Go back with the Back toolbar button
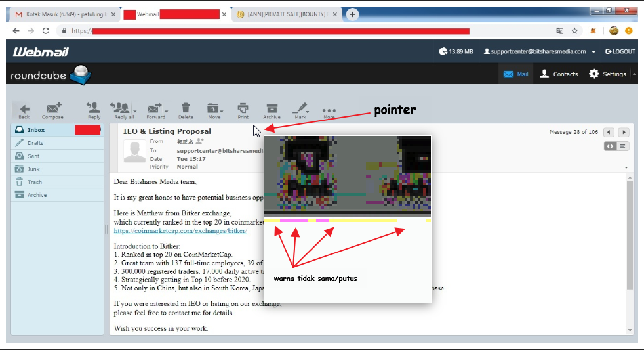This screenshot has width=644, height=350. pyautogui.click(x=24, y=111)
